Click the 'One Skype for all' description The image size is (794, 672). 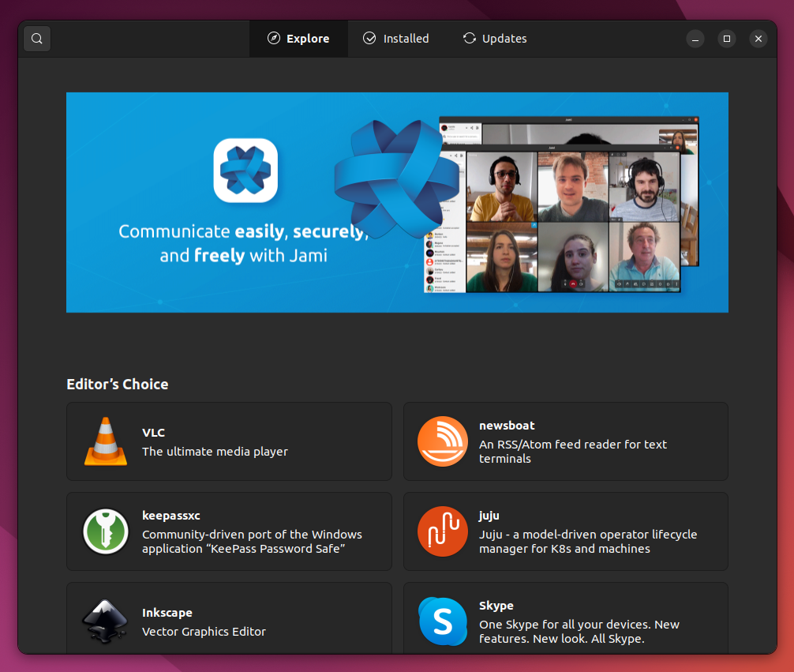(579, 632)
